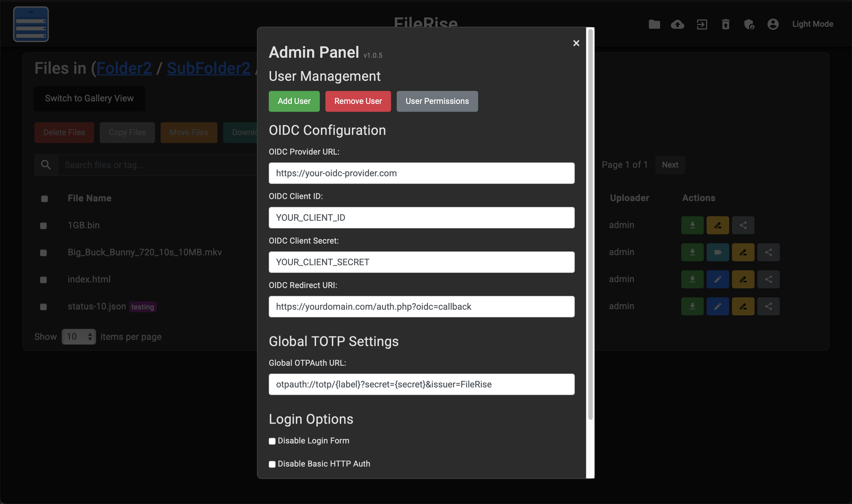Screen dimensions: 852x504
Task: Click the Admin Panel scrollbar
Action: (x=590, y=224)
